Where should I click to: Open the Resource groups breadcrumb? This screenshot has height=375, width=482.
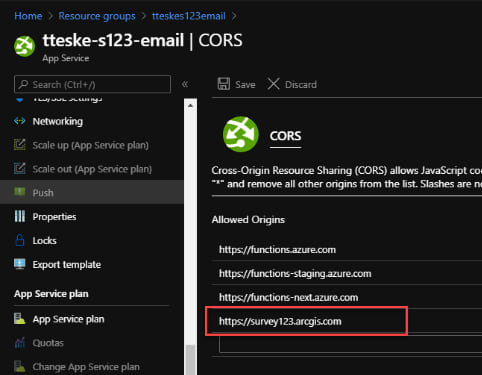click(97, 16)
